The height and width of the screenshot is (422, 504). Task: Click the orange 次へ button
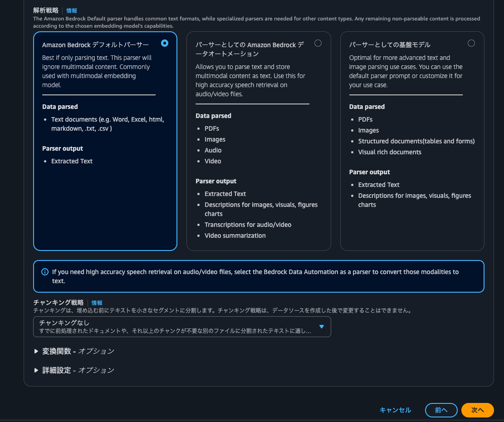pyautogui.click(x=477, y=410)
